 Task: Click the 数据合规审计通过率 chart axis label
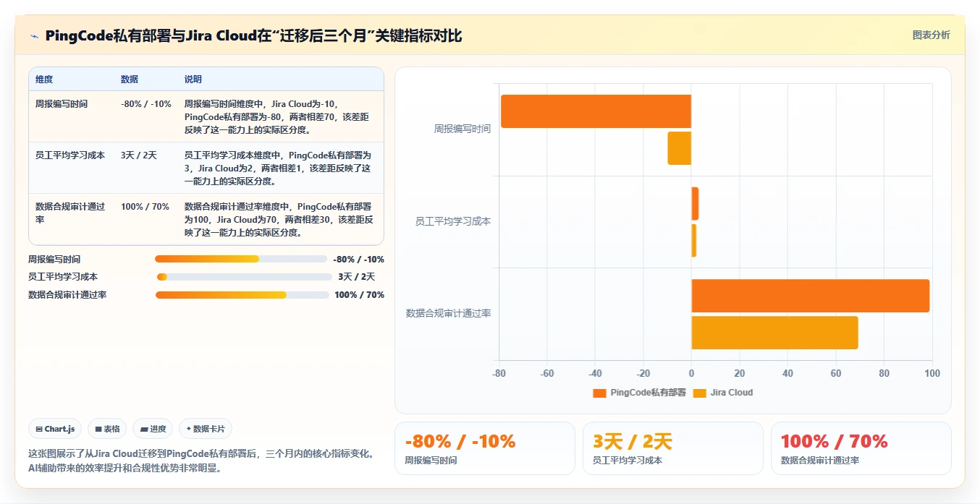pos(449,313)
